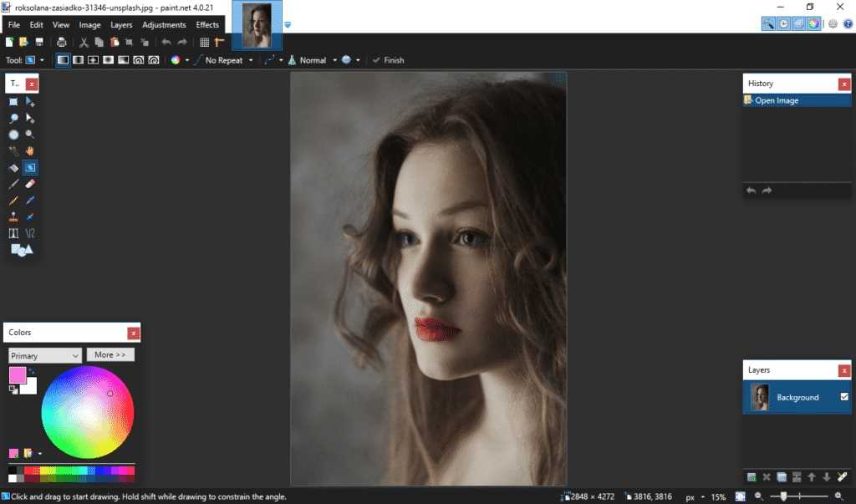Toggle the rulers display
The image size is (856, 504).
tap(220, 42)
